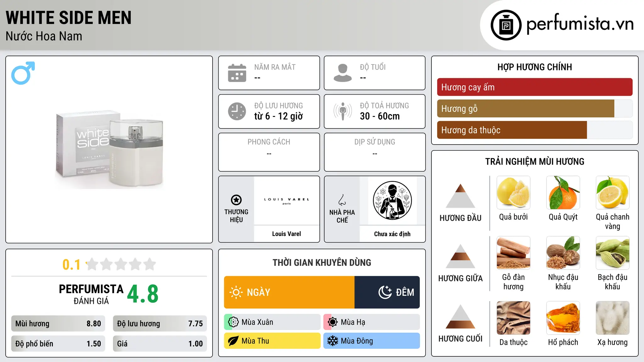Click the 30 - 60cm value
The width and height of the screenshot is (644, 362).
[x=380, y=116]
